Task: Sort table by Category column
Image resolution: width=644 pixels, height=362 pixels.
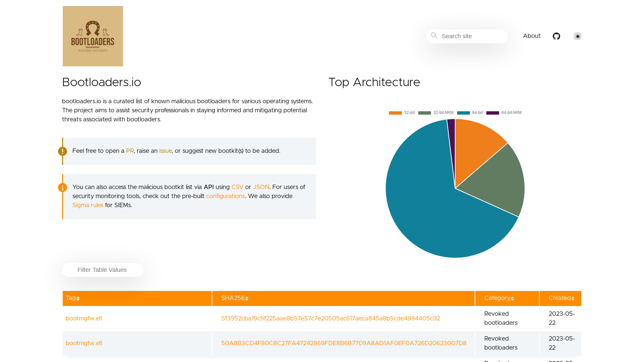Action: point(507,298)
